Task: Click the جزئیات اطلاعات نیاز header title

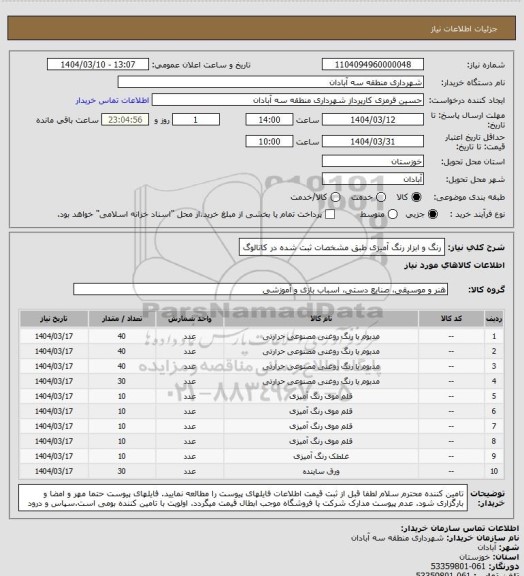Action: pyautogui.click(x=464, y=29)
